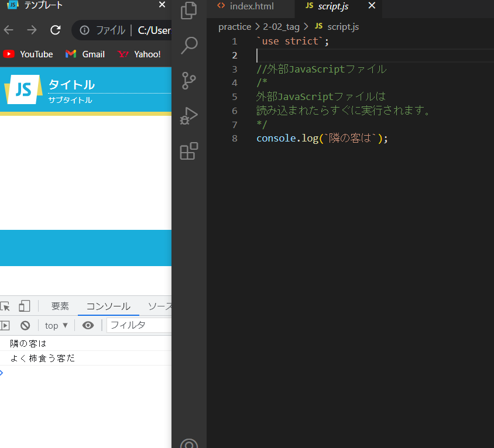Screen dimensions: 494x448
Task: Click the フィルタ console filter field
Action: (x=139, y=325)
